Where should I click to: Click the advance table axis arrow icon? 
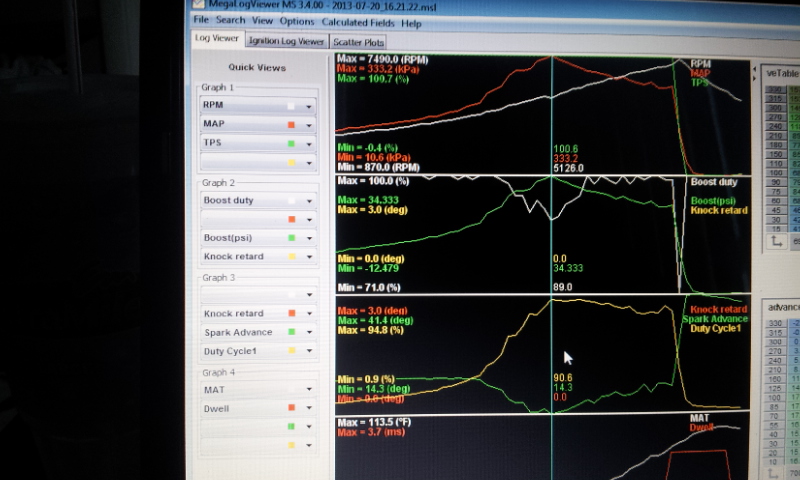pyautogui.click(x=775, y=474)
